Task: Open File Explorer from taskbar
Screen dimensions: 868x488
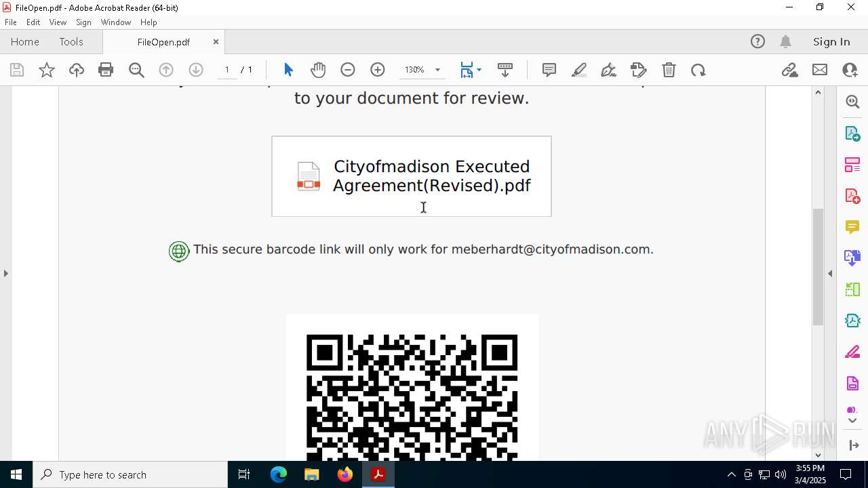Action: click(x=312, y=474)
